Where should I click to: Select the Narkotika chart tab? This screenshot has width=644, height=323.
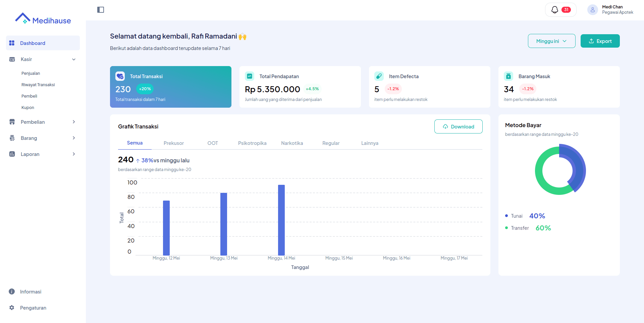click(292, 143)
